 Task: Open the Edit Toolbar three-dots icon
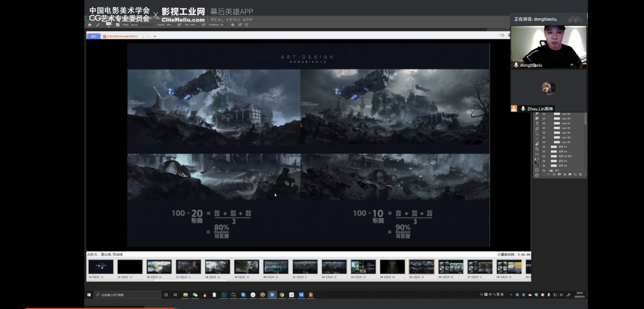[x=537, y=154]
